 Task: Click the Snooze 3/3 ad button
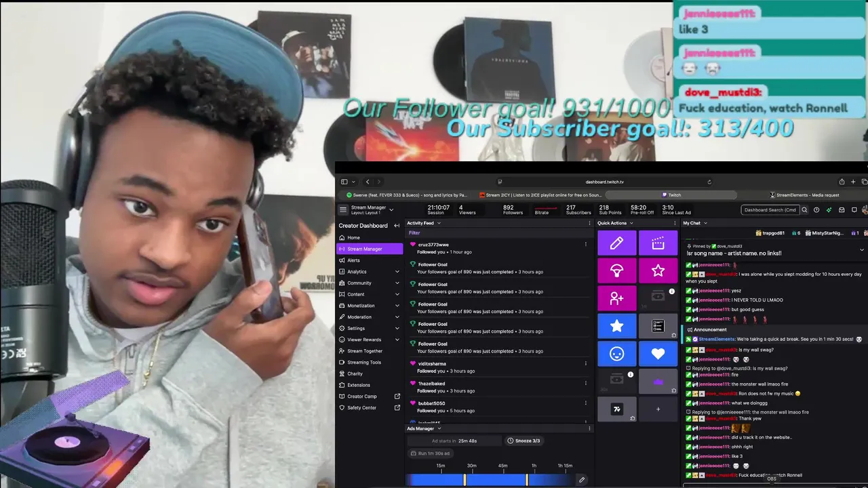(x=524, y=441)
